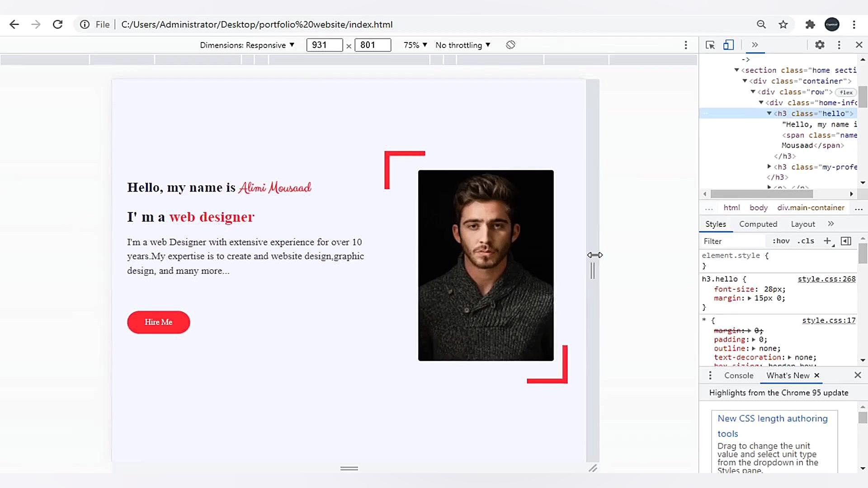Viewport: 868px width, 488px height.
Task: View site information icon
Action: 85,24
